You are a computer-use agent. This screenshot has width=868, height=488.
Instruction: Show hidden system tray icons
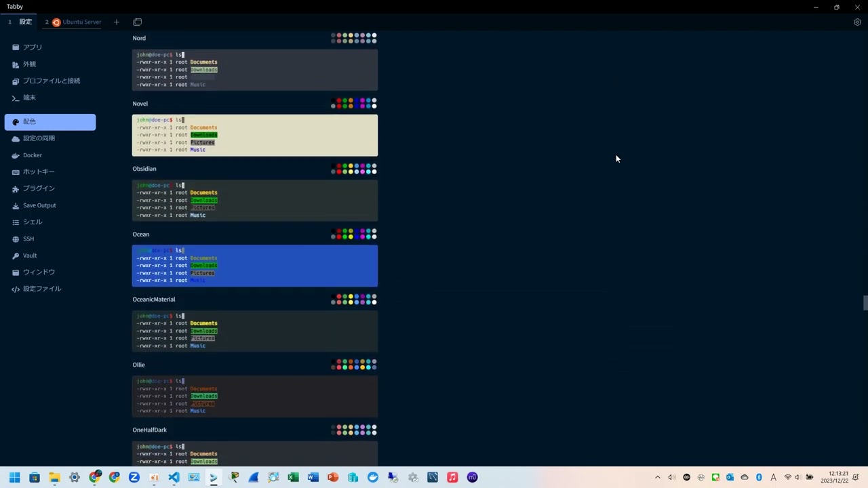coord(657,477)
